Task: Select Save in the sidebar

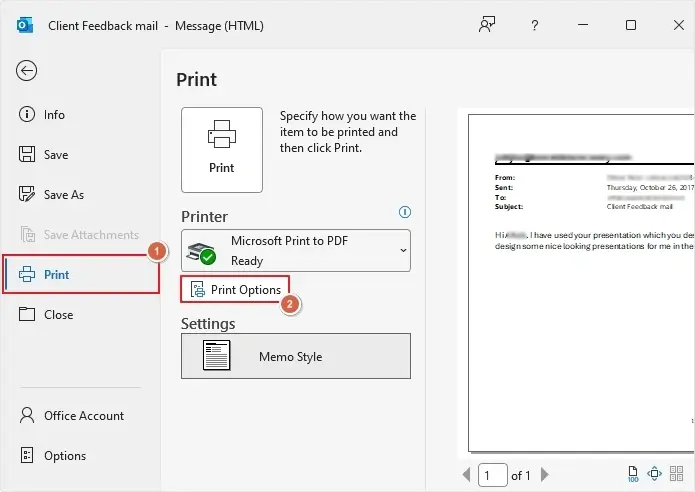Action: coord(43,155)
